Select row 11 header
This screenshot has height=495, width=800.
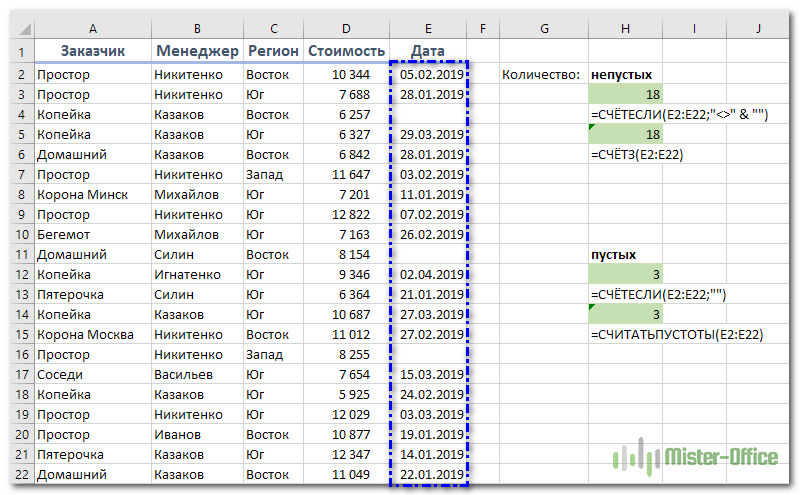pos(22,254)
